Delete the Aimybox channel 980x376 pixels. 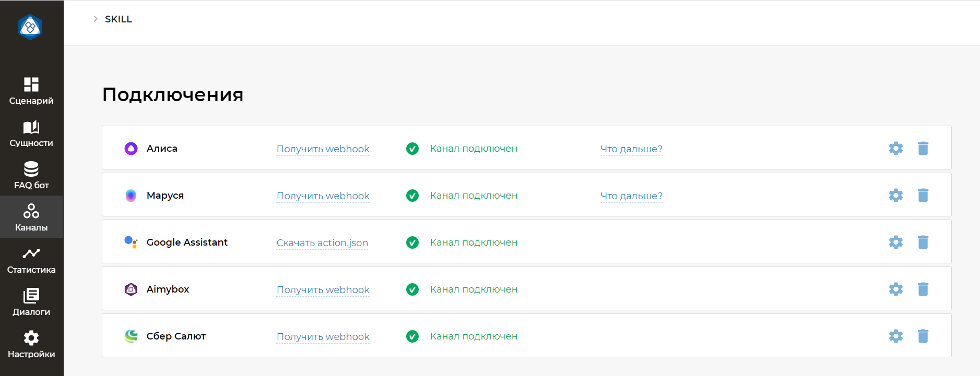point(923,289)
